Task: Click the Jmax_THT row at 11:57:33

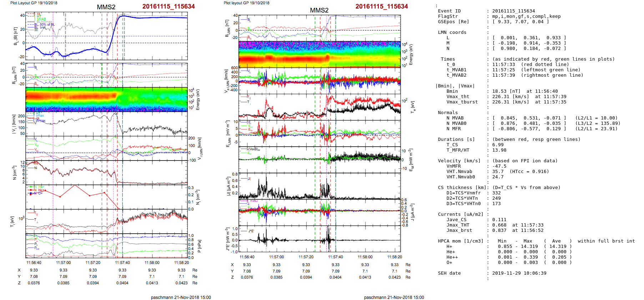Action: pyautogui.click(x=495, y=225)
